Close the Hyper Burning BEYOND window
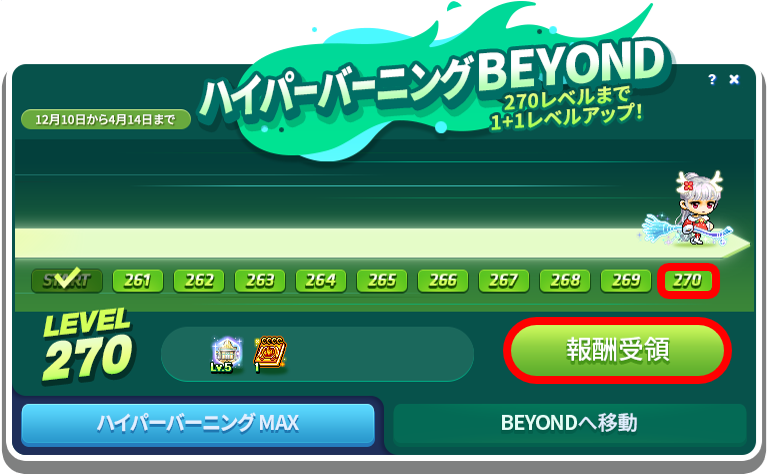 pyautogui.click(x=734, y=79)
